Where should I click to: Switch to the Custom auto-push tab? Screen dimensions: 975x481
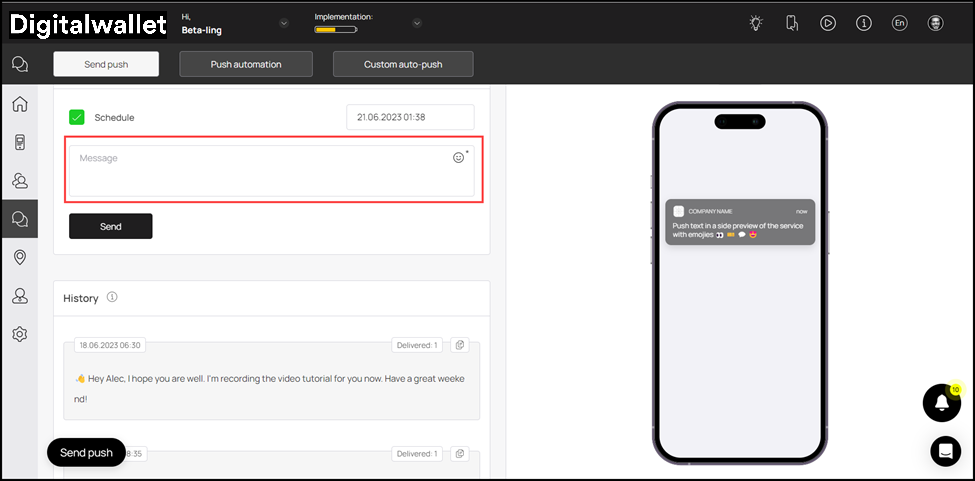tap(403, 64)
